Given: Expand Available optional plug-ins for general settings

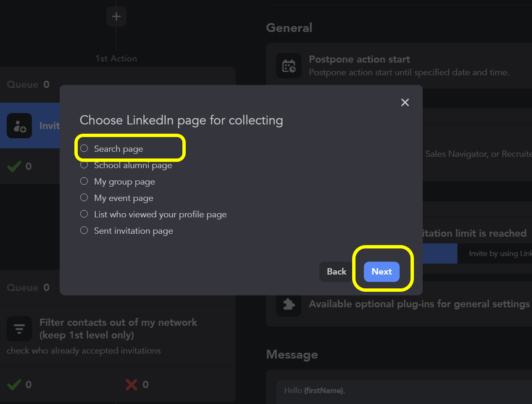Looking at the screenshot, I should (419, 304).
